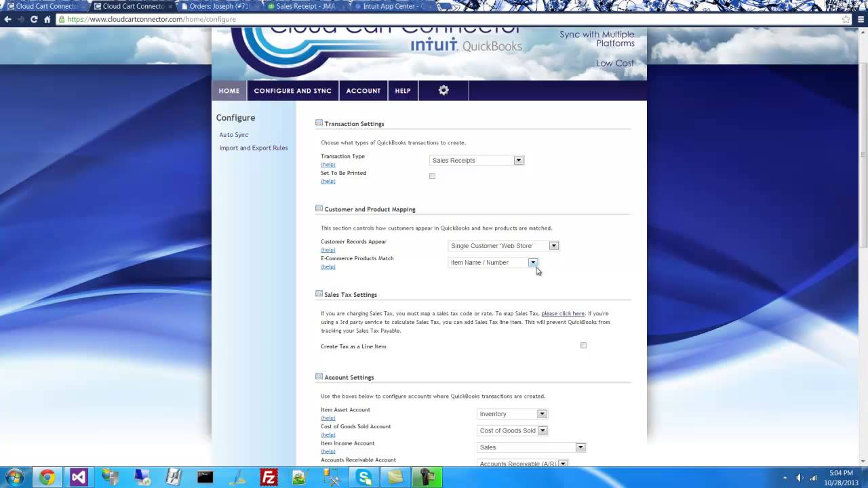868x488 pixels.
Task: Open the Windows Start menu
Action: click(14, 477)
